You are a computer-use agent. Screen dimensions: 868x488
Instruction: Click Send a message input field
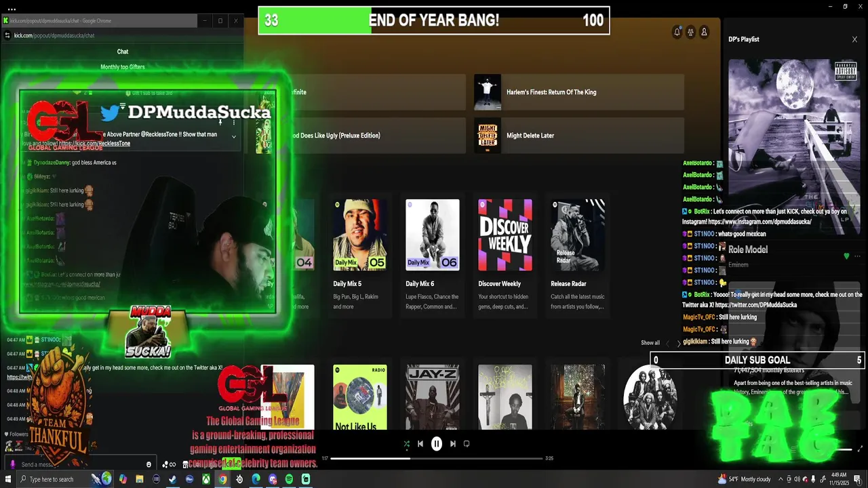[x=81, y=464]
